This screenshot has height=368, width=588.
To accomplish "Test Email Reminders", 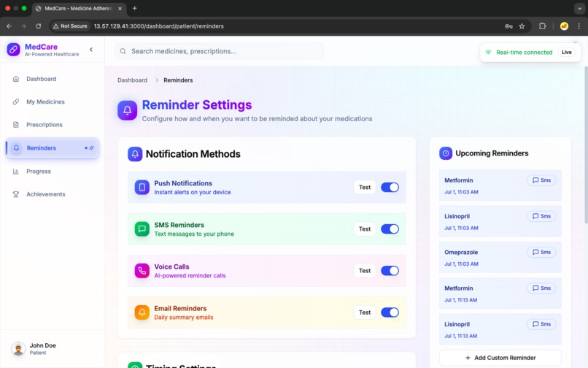I will pyautogui.click(x=365, y=313).
